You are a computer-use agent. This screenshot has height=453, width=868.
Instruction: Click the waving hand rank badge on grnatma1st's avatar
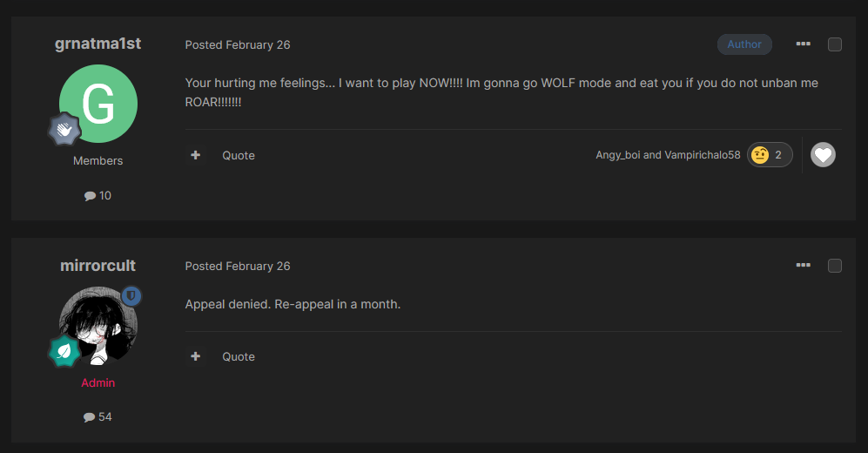64,130
